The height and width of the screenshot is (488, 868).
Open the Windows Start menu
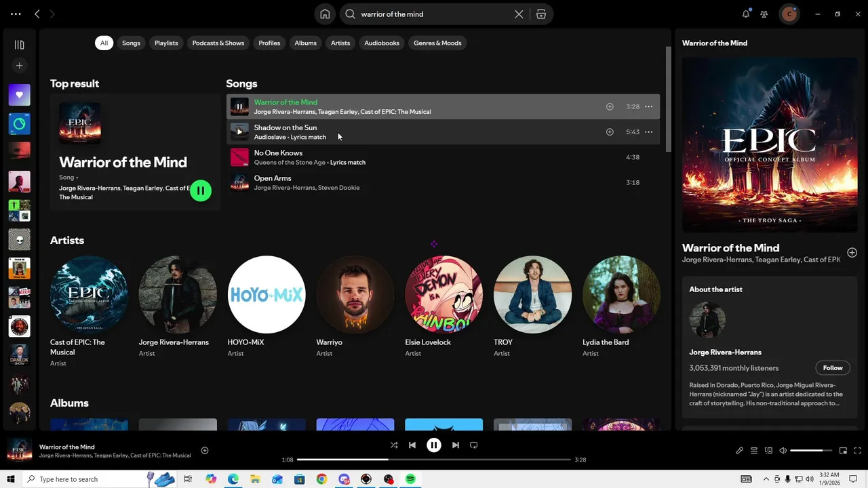click(10, 479)
